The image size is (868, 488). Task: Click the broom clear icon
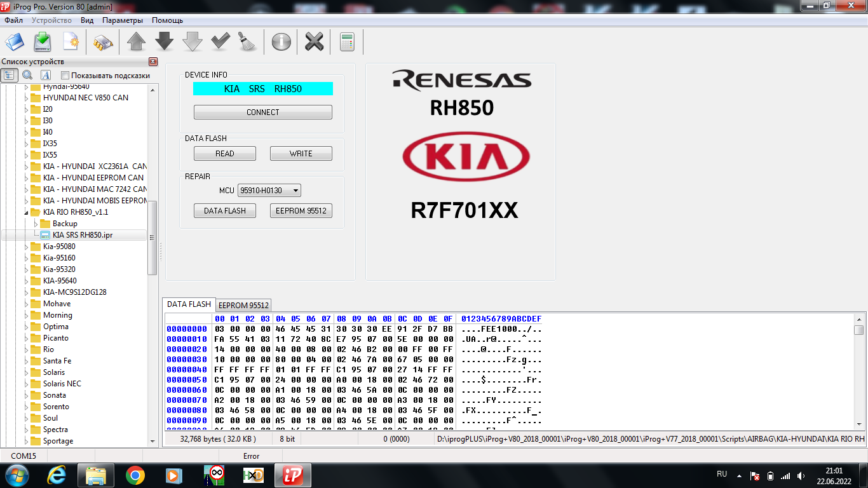(x=247, y=42)
